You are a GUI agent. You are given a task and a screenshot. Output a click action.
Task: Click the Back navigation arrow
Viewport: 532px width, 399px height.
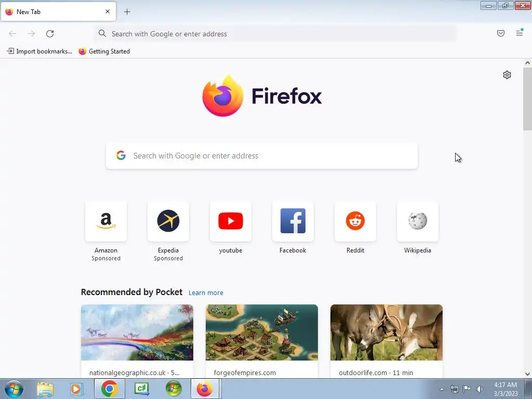[x=12, y=34]
